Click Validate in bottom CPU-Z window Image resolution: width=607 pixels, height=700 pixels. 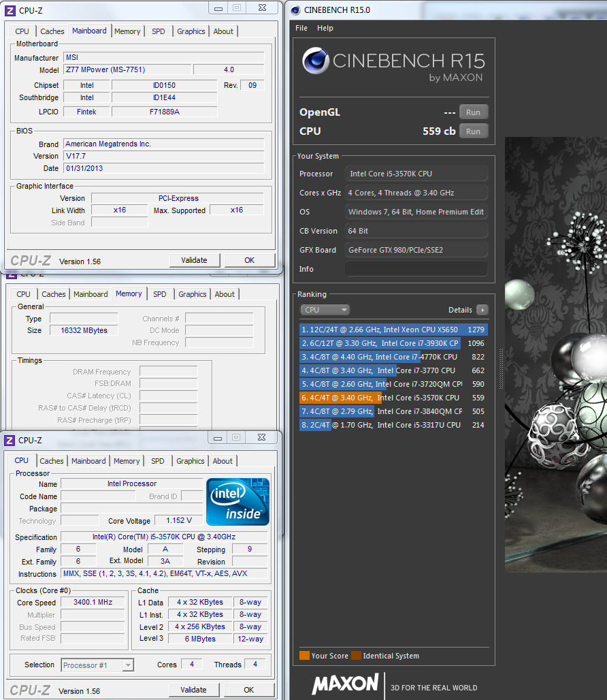point(193,690)
